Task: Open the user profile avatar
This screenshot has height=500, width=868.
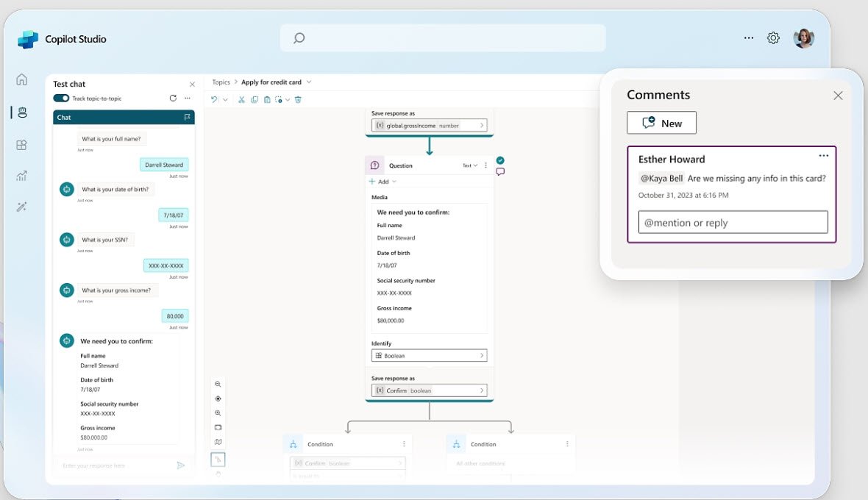Action: pyautogui.click(x=803, y=38)
